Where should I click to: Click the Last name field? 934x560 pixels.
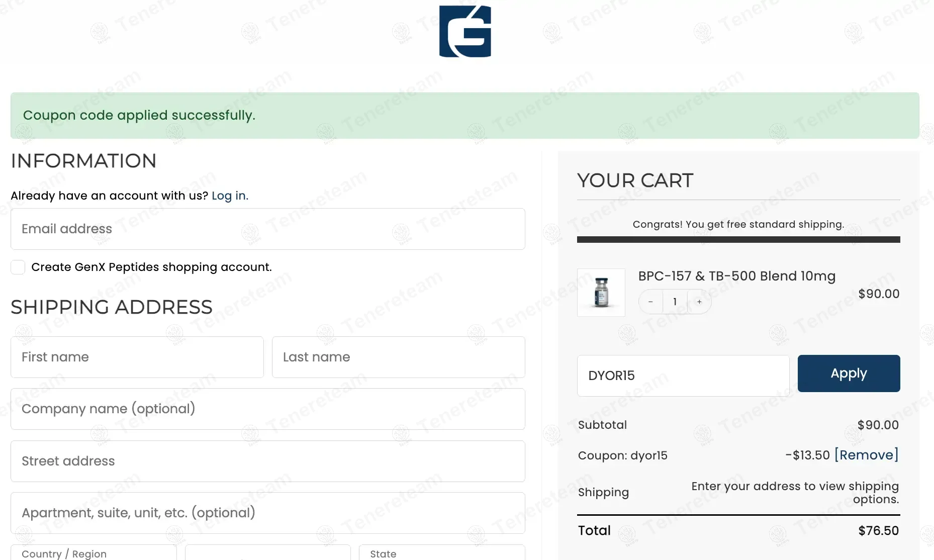coord(398,357)
